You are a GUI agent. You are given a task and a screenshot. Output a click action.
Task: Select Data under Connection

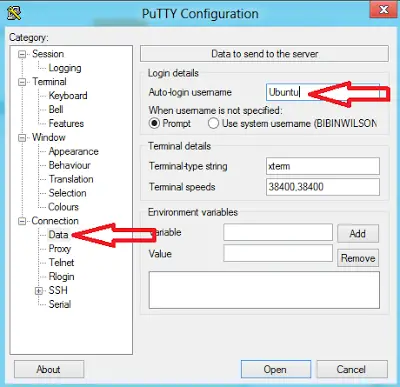tap(58, 235)
